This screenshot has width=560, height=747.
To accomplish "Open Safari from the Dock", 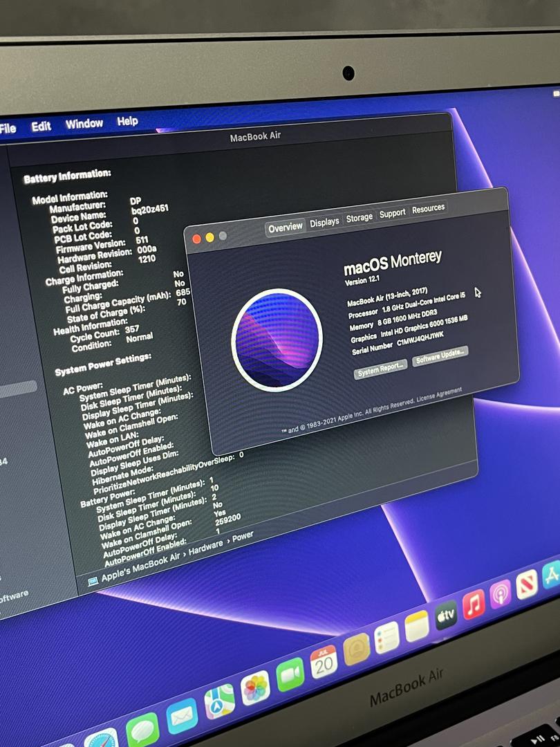I will coord(101,738).
